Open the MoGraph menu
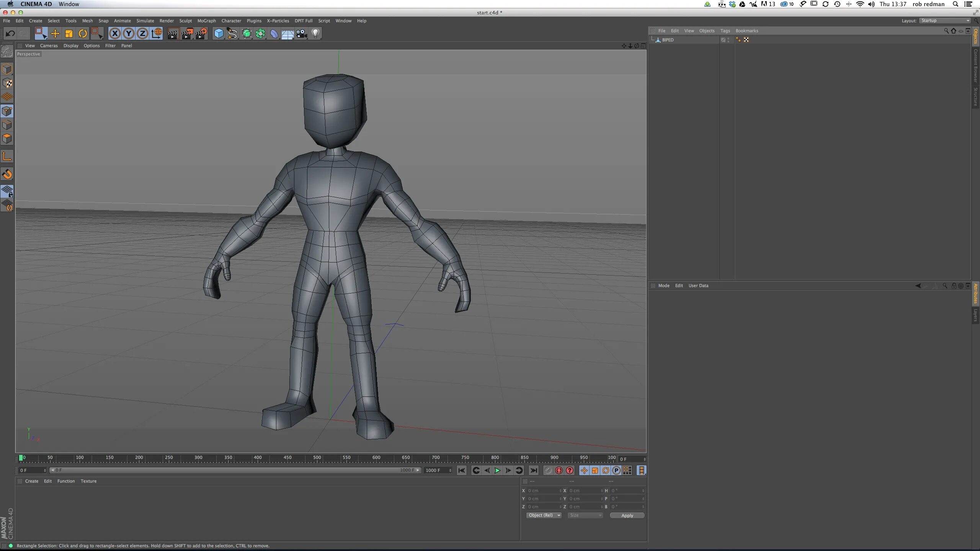Screen dimensions: 980x551 click(x=207, y=21)
